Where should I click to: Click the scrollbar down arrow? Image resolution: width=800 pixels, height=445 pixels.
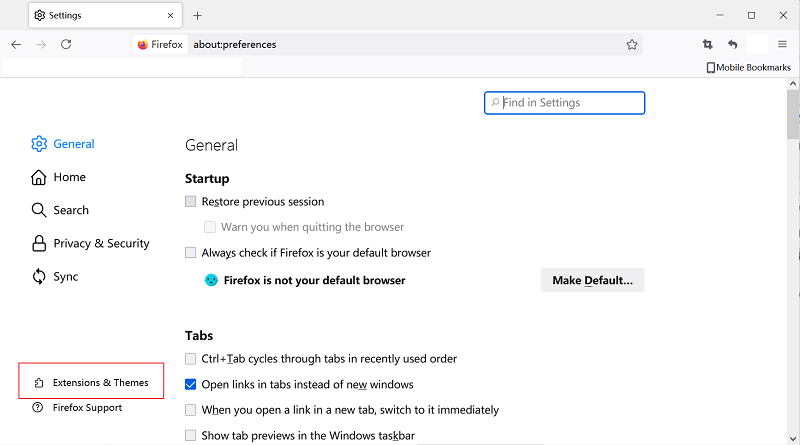pyautogui.click(x=793, y=439)
